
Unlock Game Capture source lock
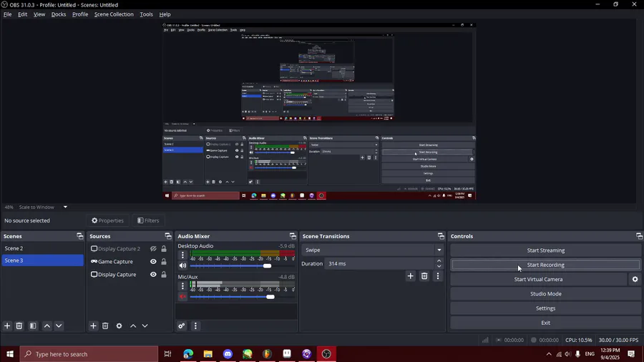(x=164, y=261)
